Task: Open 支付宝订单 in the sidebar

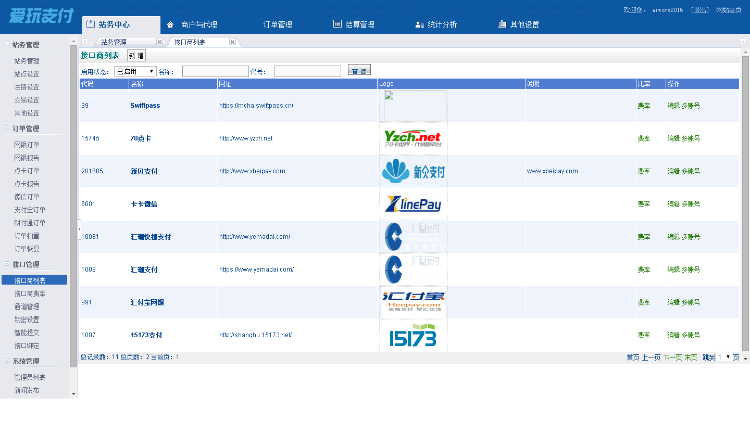Action: [x=30, y=210]
